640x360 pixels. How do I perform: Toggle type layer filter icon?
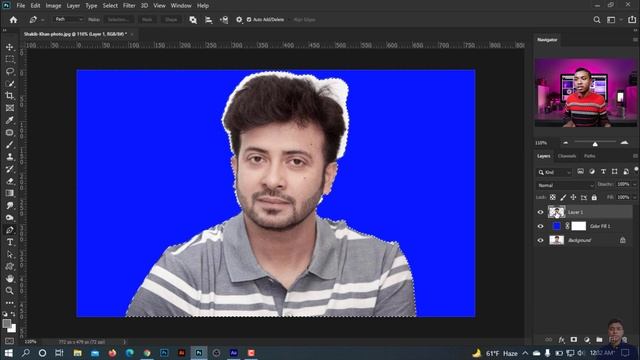[x=603, y=172]
